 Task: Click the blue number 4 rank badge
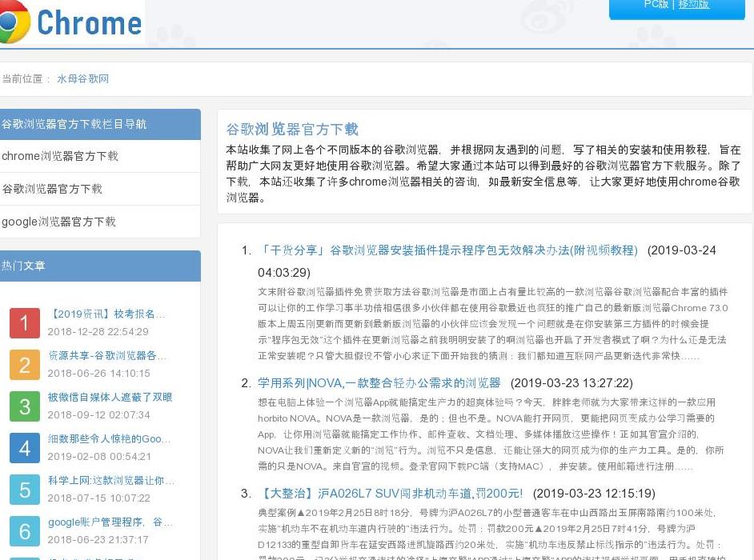(x=25, y=448)
